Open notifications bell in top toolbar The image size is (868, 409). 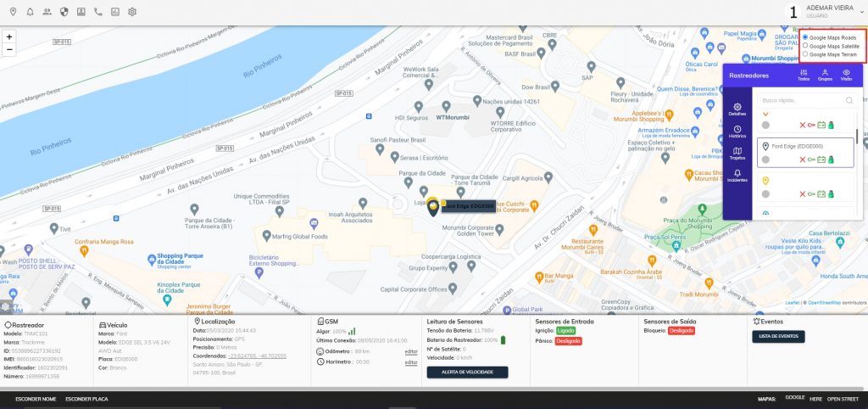click(x=30, y=12)
